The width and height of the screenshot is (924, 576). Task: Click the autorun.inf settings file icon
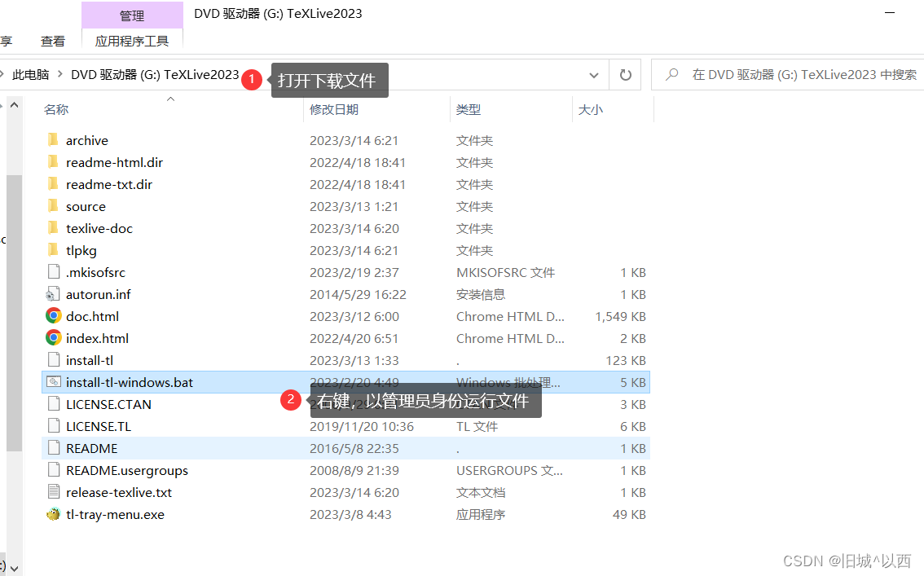click(53, 294)
